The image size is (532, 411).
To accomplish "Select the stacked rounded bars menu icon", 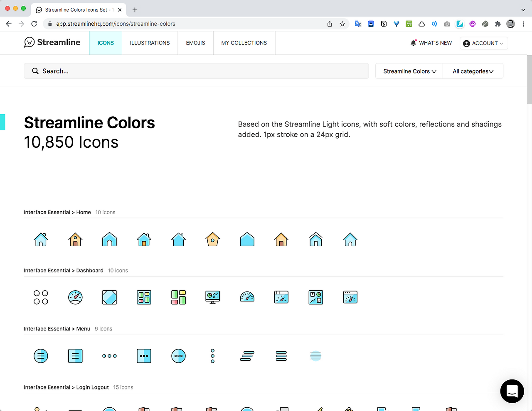I will click(x=281, y=356).
